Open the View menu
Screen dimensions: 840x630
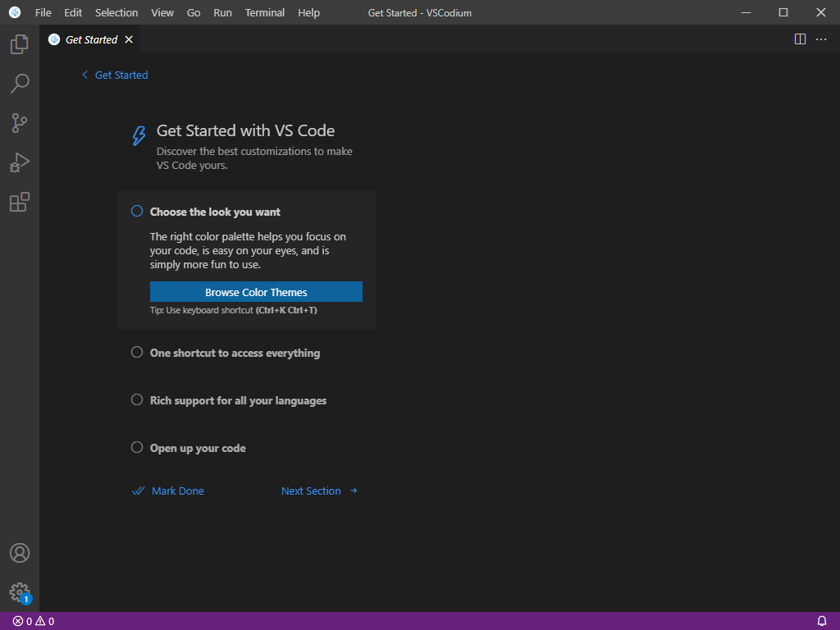(162, 12)
